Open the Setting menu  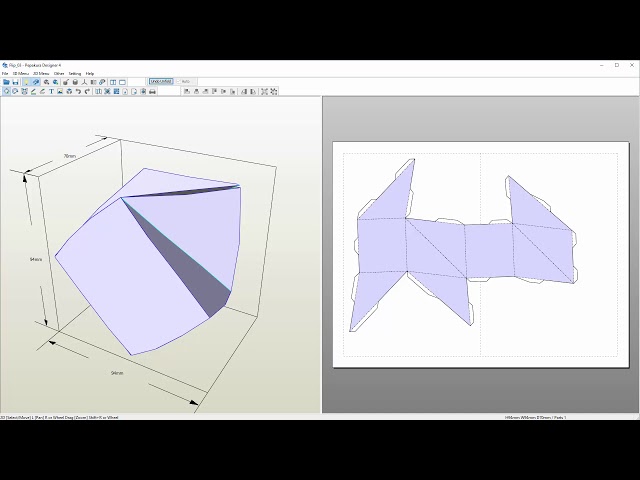[75, 74]
